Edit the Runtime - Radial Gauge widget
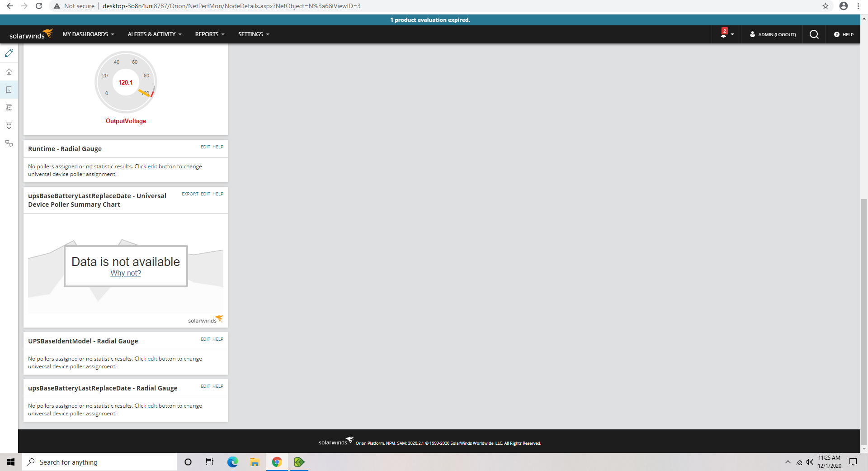Screen dimensions: 868x471 [x=205, y=147]
